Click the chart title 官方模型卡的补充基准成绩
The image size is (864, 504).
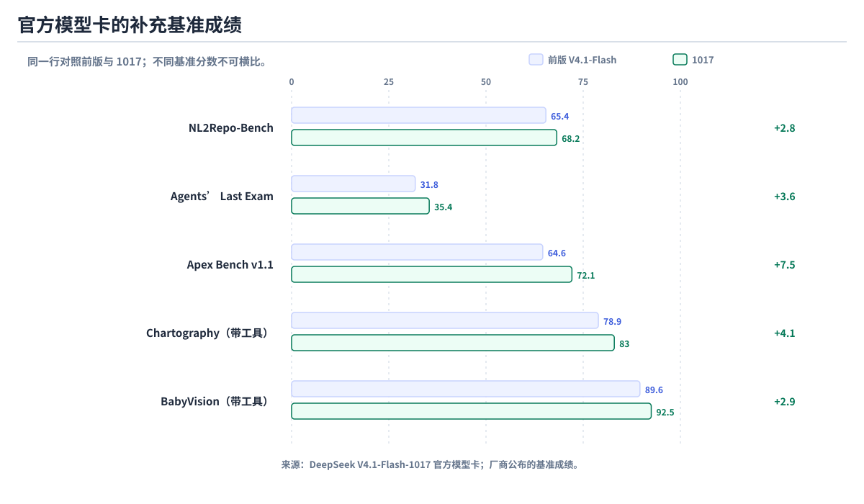130,24
